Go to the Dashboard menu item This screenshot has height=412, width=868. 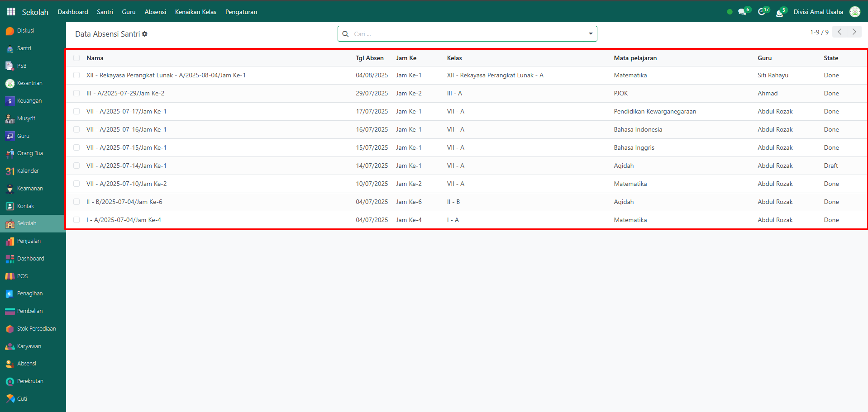73,12
